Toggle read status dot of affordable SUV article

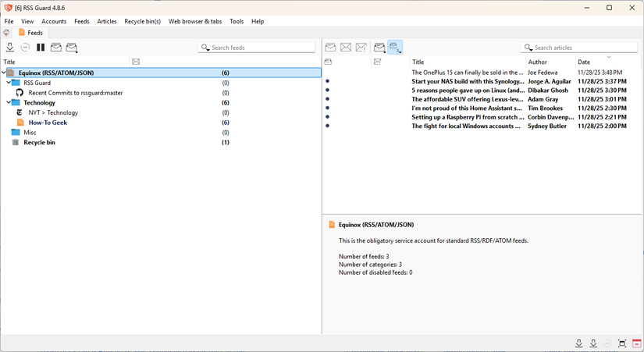[327, 99]
